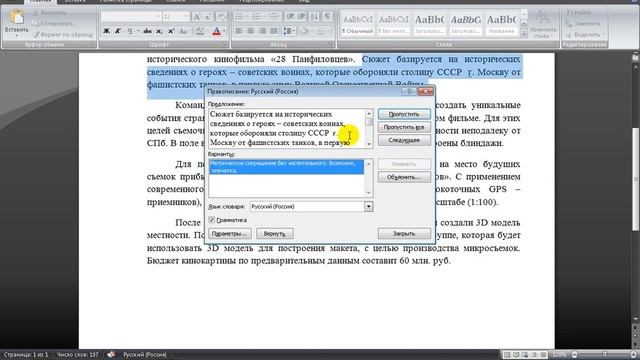The height and width of the screenshot is (360, 640).
Task: Click the Clear Formatting icon
Action: click(x=221, y=17)
